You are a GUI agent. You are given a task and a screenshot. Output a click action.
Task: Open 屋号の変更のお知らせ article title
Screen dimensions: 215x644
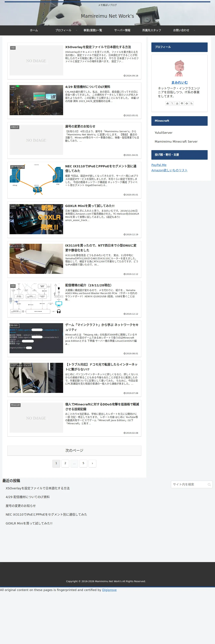(80, 127)
